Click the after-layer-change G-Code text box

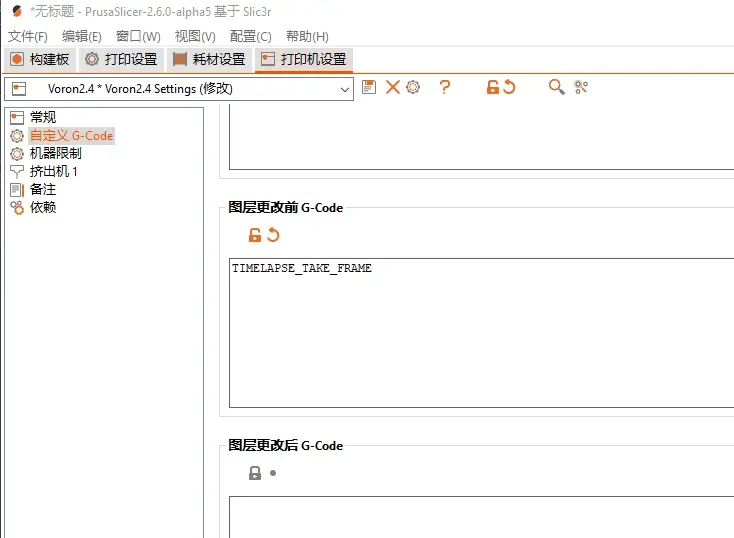coord(481,517)
